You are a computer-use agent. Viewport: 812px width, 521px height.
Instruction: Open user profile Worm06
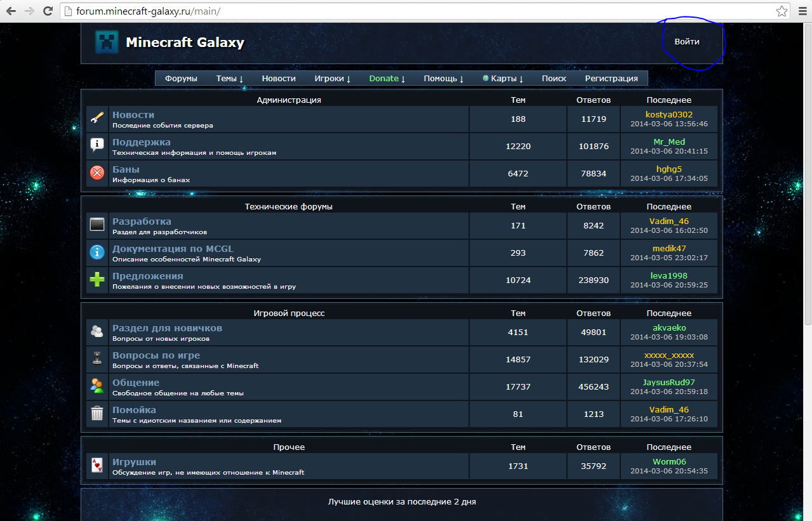669,462
